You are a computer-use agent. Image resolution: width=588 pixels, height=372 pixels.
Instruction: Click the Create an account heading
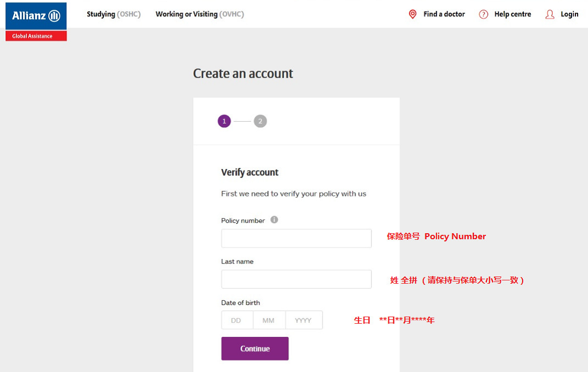[243, 74]
